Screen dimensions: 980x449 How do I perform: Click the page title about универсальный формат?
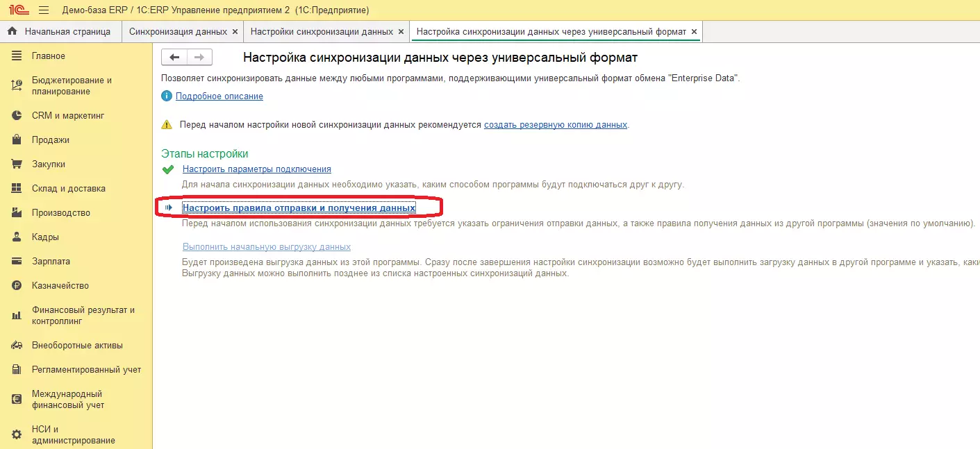click(440, 58)
